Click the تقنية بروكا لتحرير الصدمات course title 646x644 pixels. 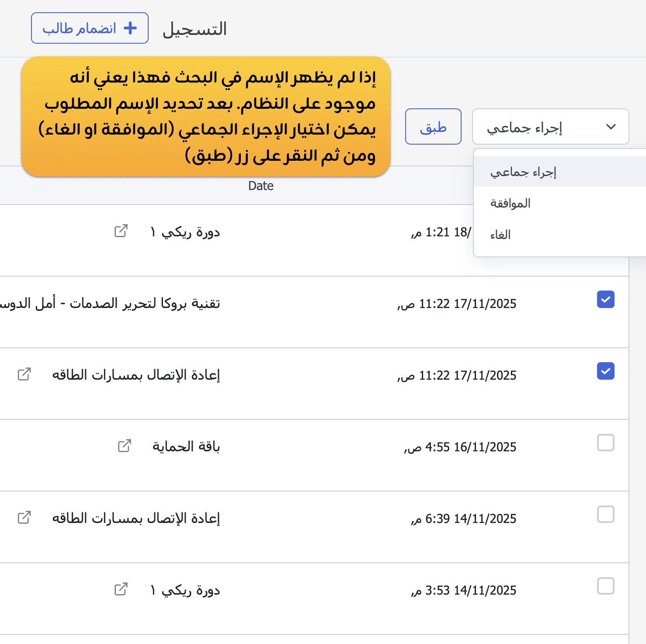pos(144,303)
